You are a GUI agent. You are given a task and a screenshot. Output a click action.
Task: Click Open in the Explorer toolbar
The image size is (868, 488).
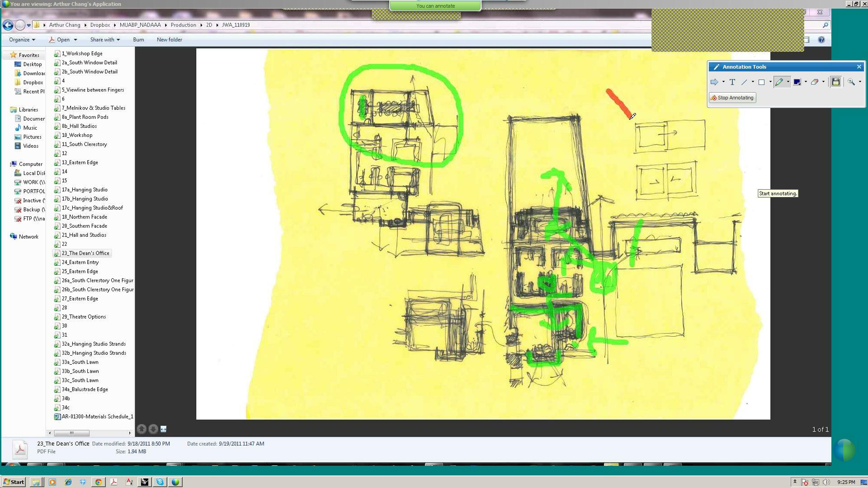[x=59, y=40]
